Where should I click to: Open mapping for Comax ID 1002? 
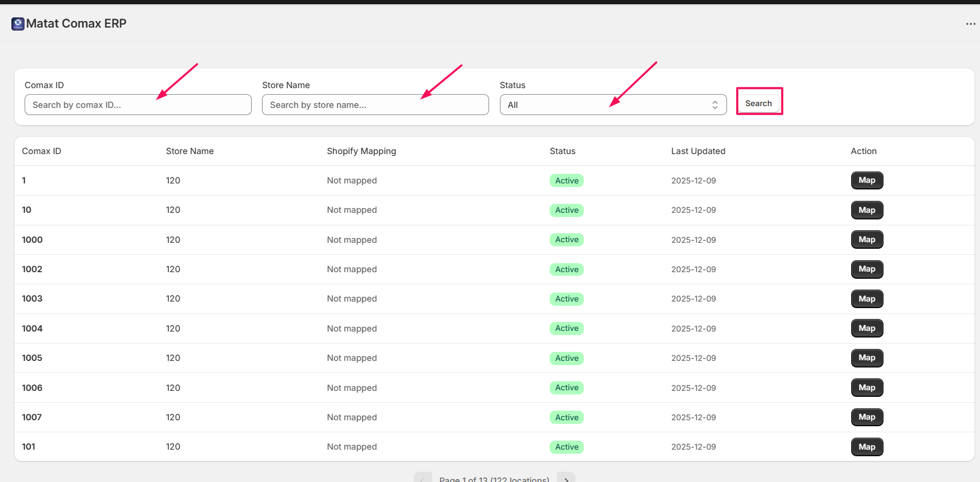click(x=867, y=269)
